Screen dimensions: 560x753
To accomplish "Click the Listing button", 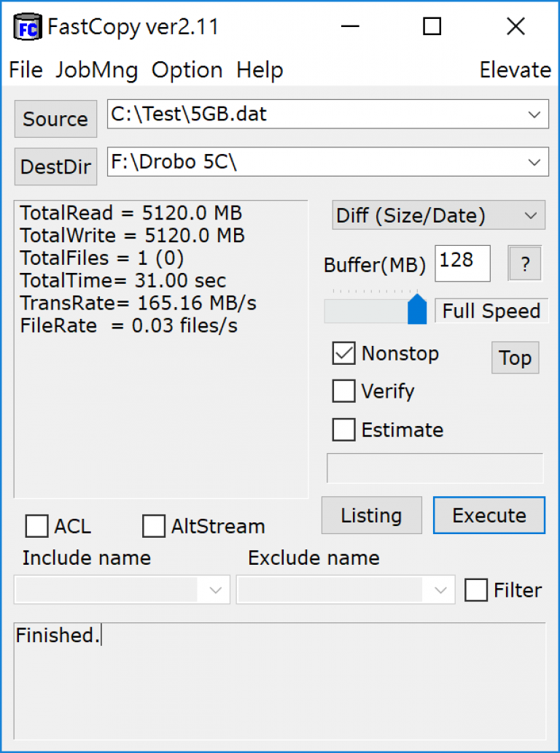I will click(x=371, y=515).
